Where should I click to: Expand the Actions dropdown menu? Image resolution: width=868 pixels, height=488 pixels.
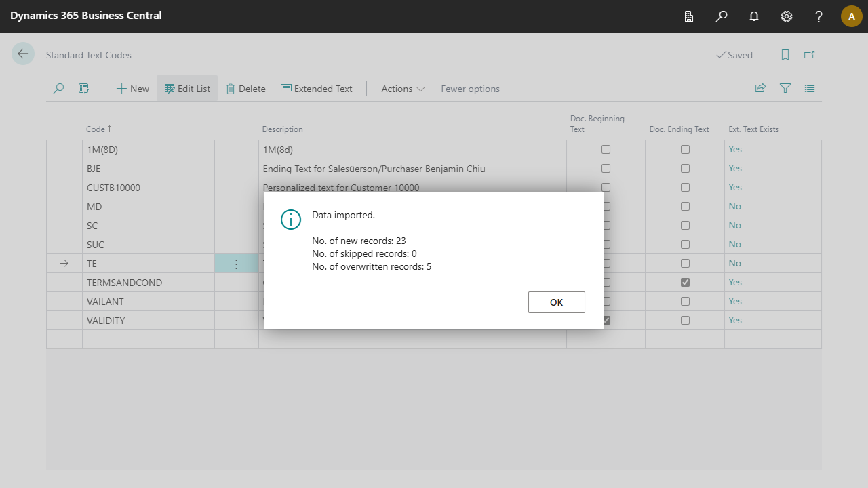click(x=403, y=89)
